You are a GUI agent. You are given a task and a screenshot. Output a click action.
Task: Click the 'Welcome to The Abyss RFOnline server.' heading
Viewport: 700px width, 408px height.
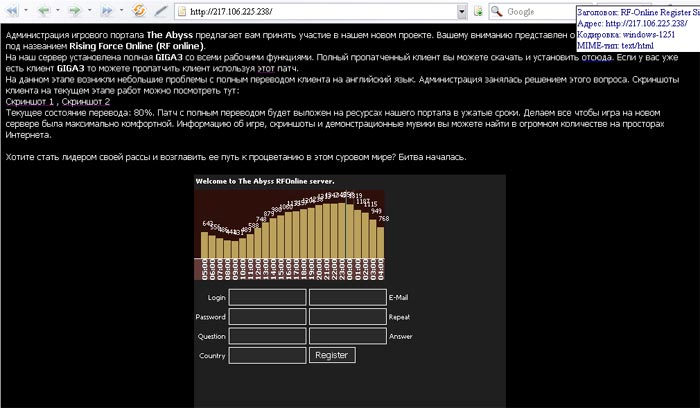[265, 181]
